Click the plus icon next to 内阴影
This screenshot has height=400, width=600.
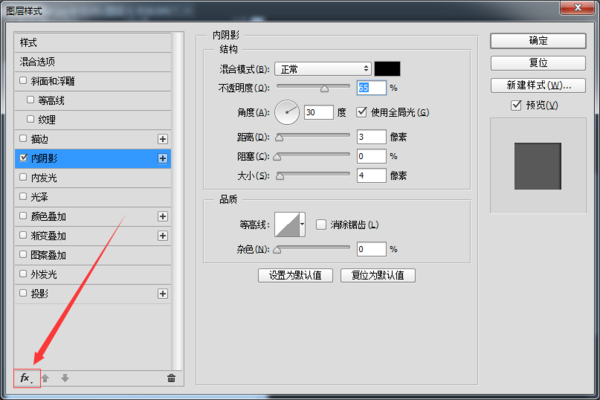[162, 158]
